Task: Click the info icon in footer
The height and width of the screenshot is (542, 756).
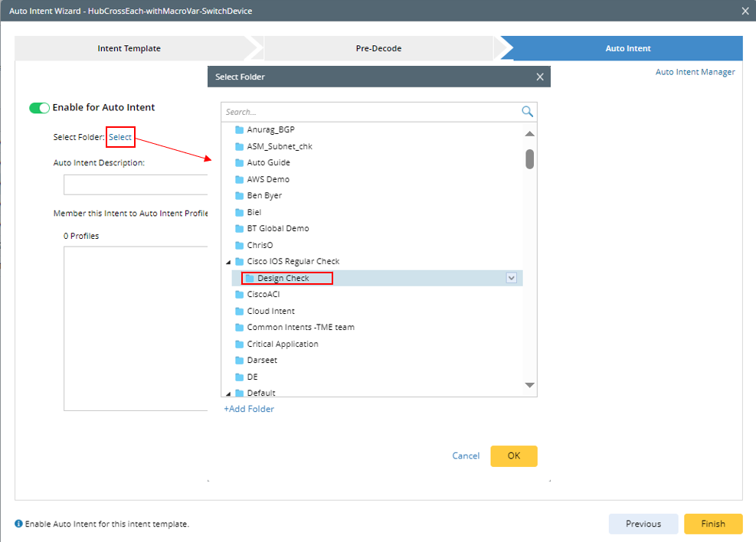Action: 19,524
